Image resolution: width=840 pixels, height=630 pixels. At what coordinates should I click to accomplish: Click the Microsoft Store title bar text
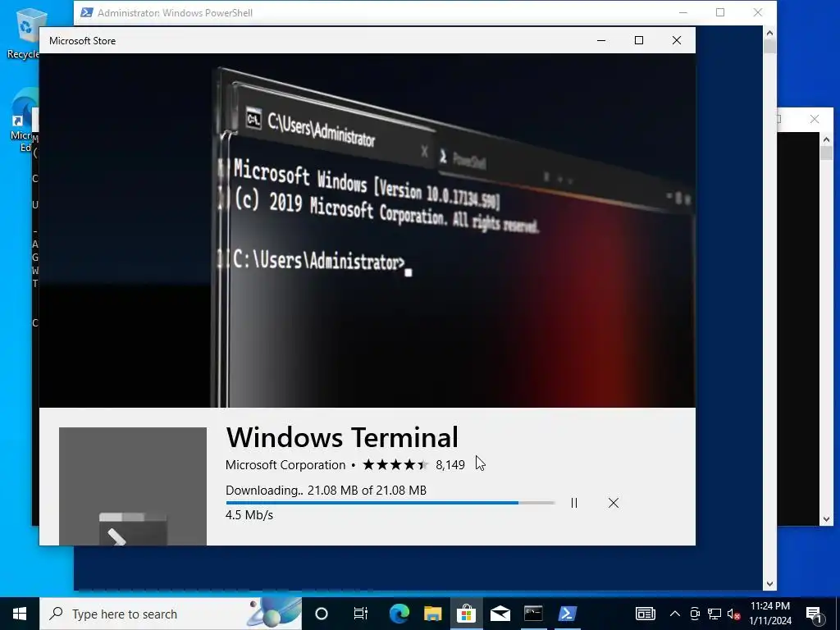(x=83, y=41)
